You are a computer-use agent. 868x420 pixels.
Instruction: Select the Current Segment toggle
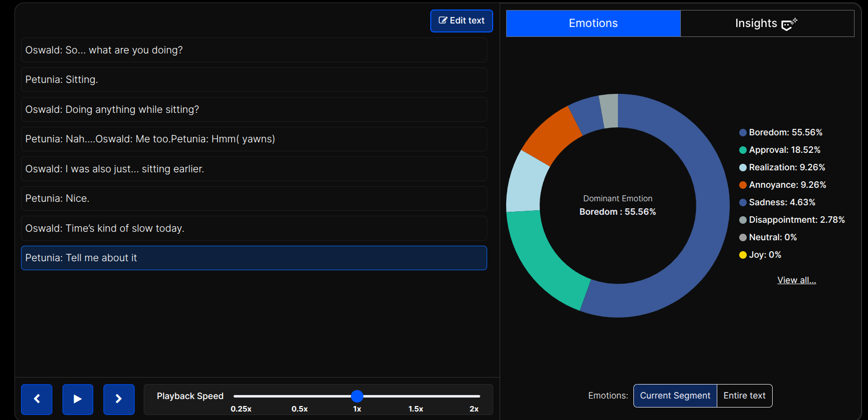coord(675,396)
